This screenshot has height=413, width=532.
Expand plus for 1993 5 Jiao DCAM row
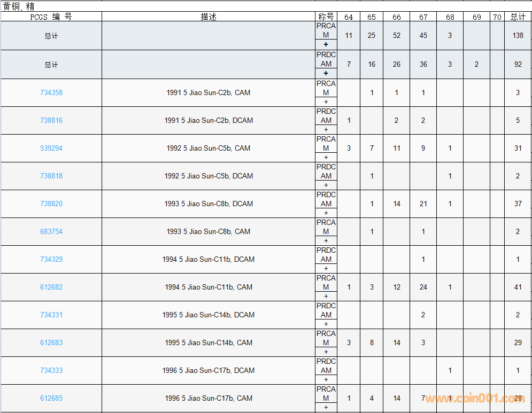tap(326, 213)
